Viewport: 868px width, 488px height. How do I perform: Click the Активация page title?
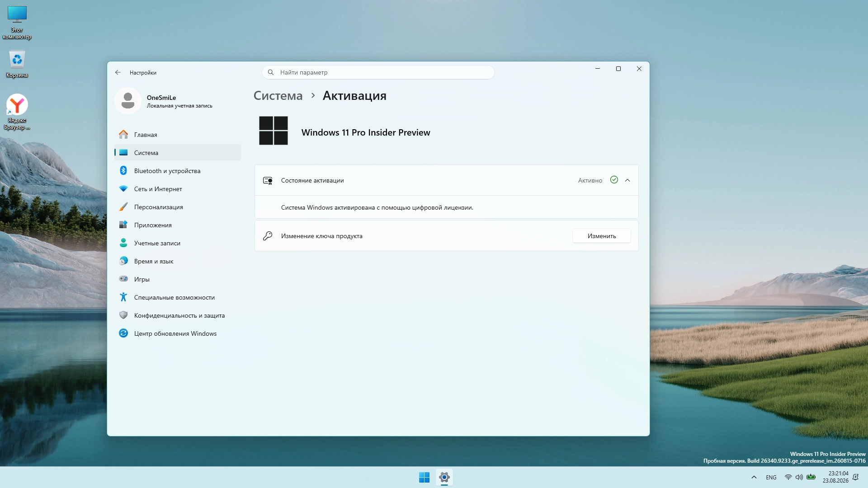click(354, 96)
